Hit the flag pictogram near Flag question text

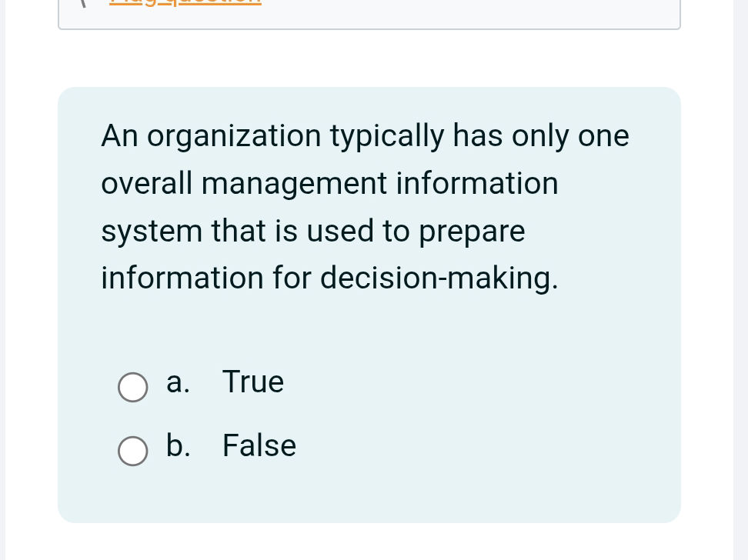click(x=85, y=4)
